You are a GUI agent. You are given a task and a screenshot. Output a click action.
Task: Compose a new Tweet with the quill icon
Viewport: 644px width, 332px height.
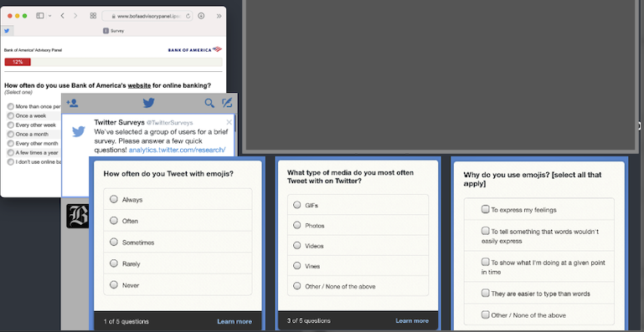click(227, 103)
